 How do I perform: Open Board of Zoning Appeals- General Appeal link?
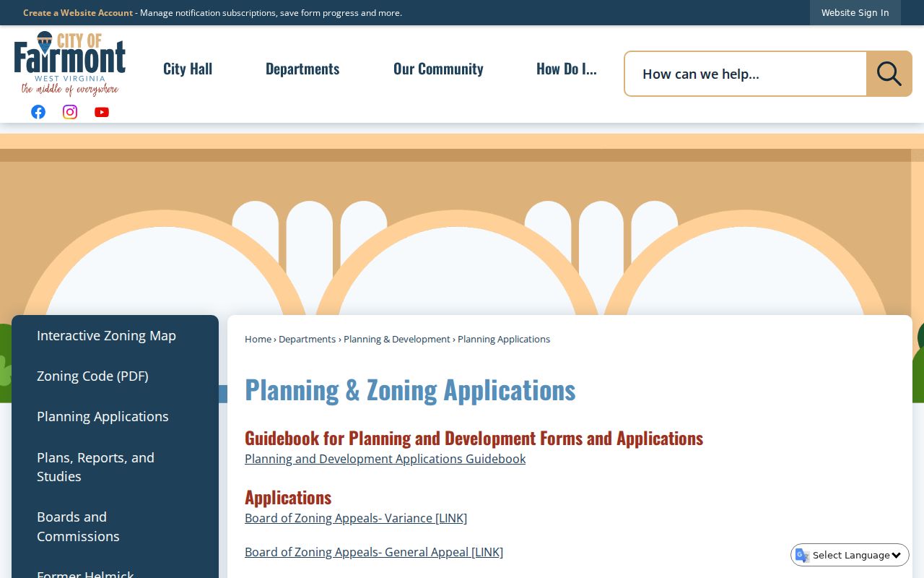pyautogui.click(x=374, y=552)
